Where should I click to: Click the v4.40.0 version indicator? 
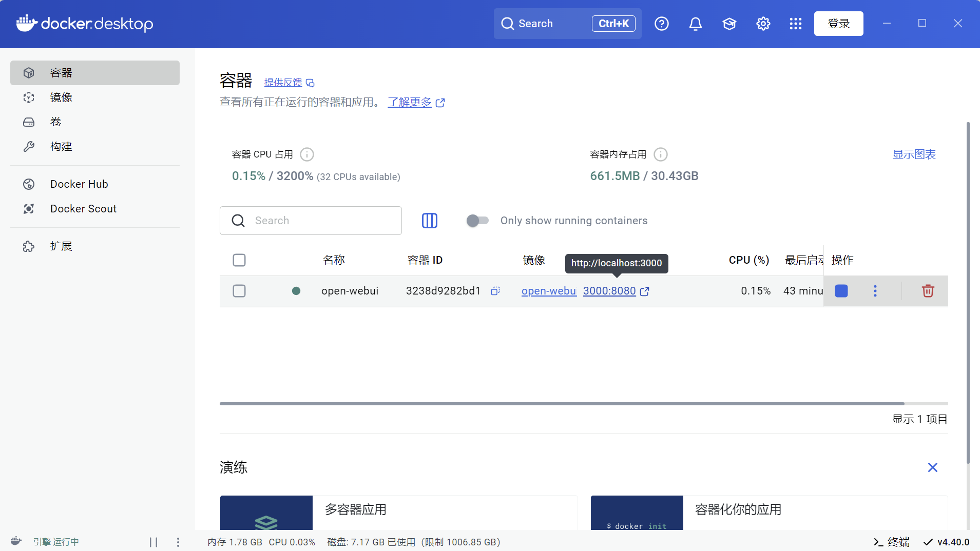(x=946, y=542)
